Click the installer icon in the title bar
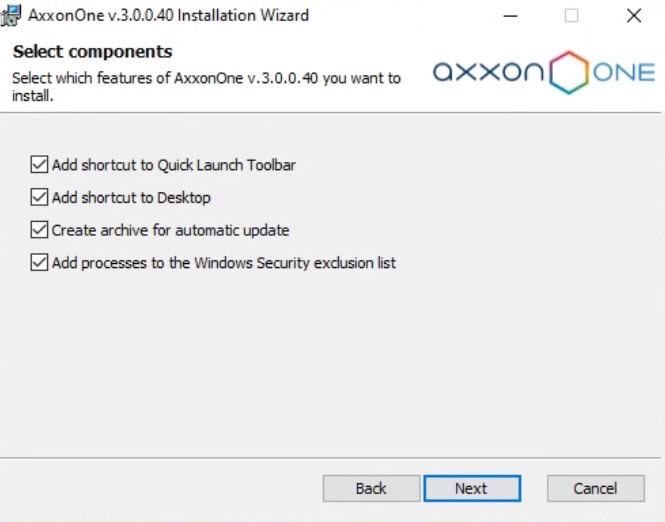This screenshot has height=522, width=665. coord(12,15)
